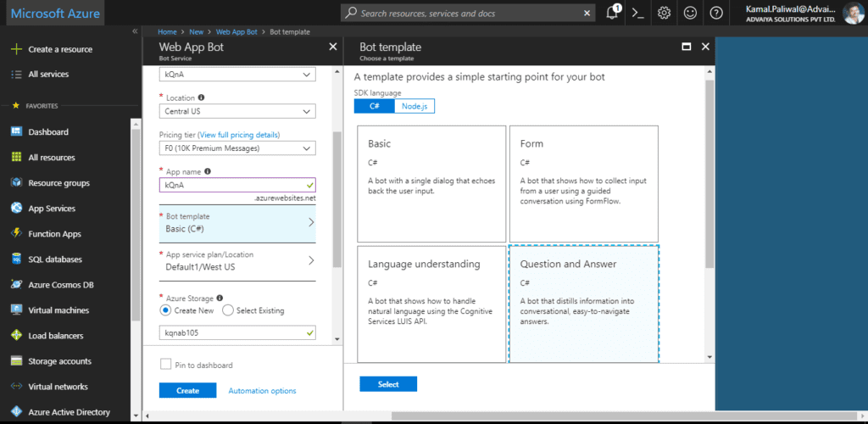Open All services menu item
Image resolution: width=868 pixels, height=424 pixels.
click(x=48, y=74)
